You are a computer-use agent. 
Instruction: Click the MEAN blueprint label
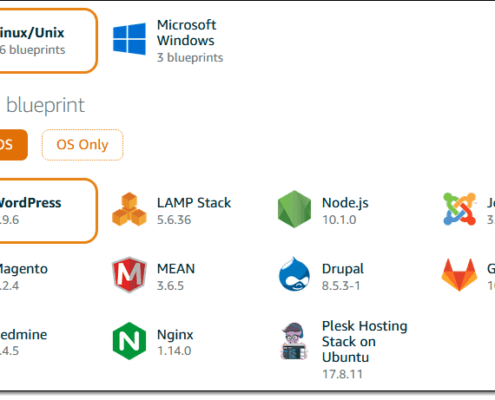point(176,269)
